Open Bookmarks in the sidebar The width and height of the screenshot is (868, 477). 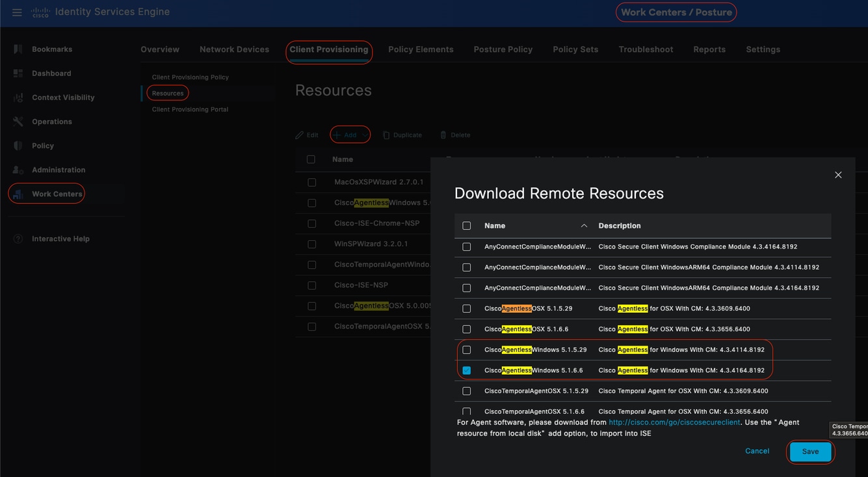point(52,49)
